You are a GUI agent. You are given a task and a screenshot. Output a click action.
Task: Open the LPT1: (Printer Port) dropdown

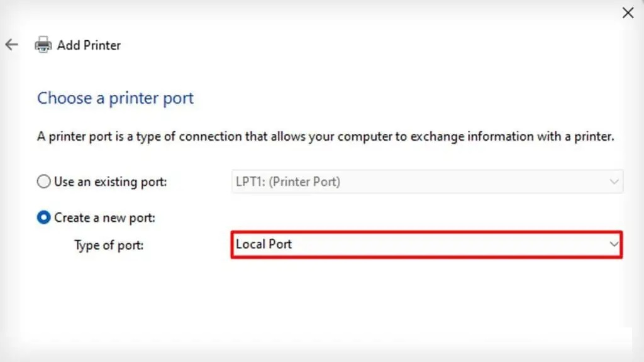coord(427,182)
